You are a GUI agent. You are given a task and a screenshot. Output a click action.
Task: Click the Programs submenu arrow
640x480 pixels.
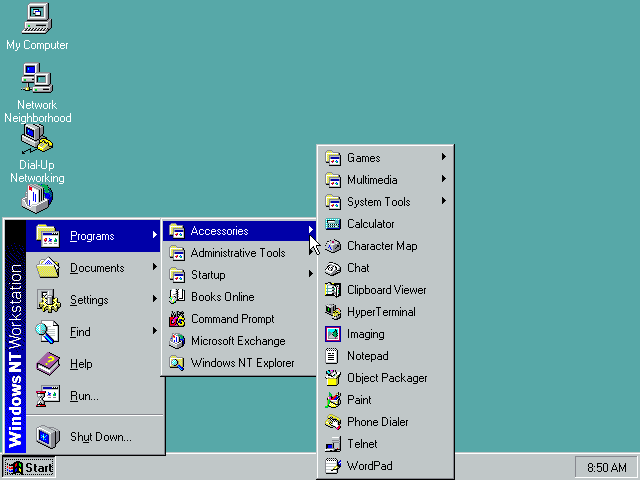pos(155,235)
